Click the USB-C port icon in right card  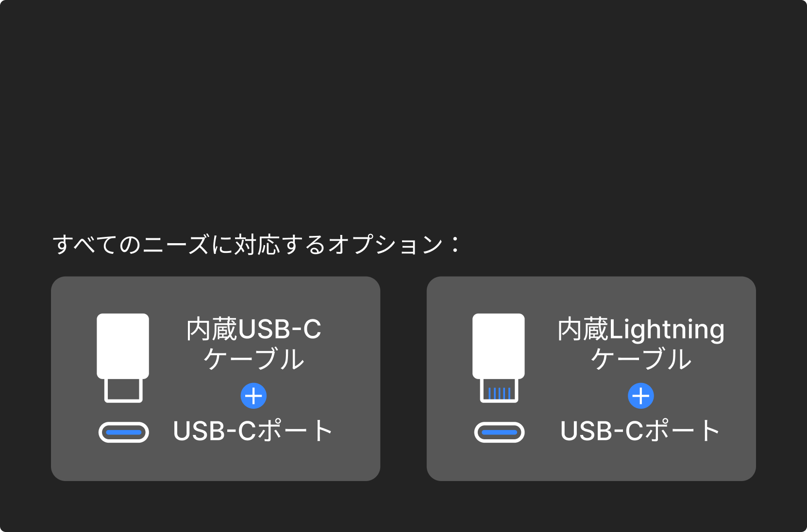click(499, 432)
